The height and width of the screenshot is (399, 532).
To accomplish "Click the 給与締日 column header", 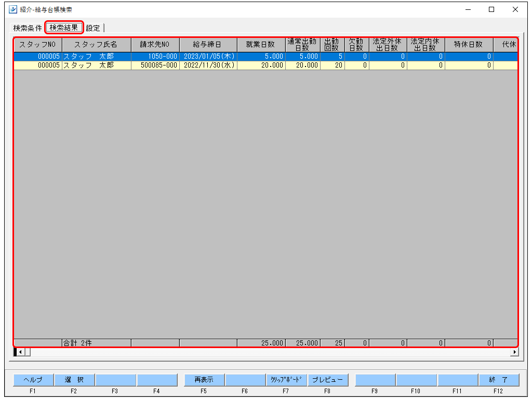I will coord(208,45).
